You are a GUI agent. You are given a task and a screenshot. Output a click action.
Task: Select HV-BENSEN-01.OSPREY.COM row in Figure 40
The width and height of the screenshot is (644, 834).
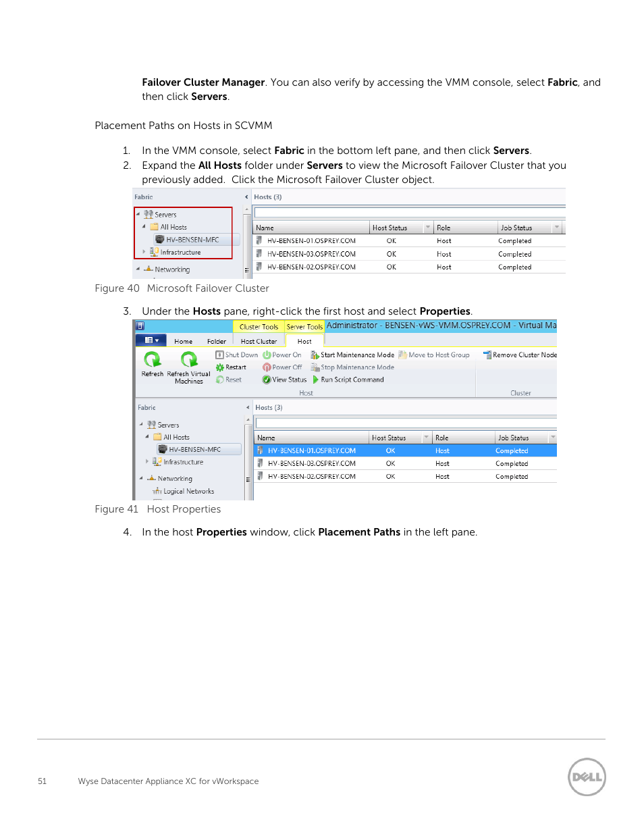point(409,240)
